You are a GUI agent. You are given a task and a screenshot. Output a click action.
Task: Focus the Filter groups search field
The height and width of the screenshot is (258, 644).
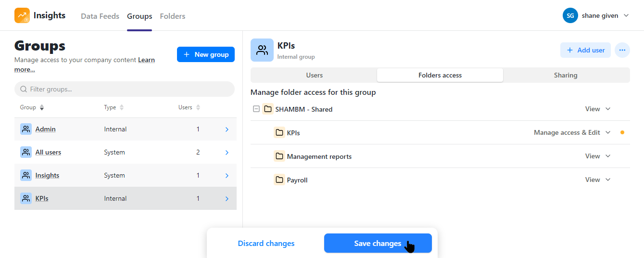[x=125, y=89]
